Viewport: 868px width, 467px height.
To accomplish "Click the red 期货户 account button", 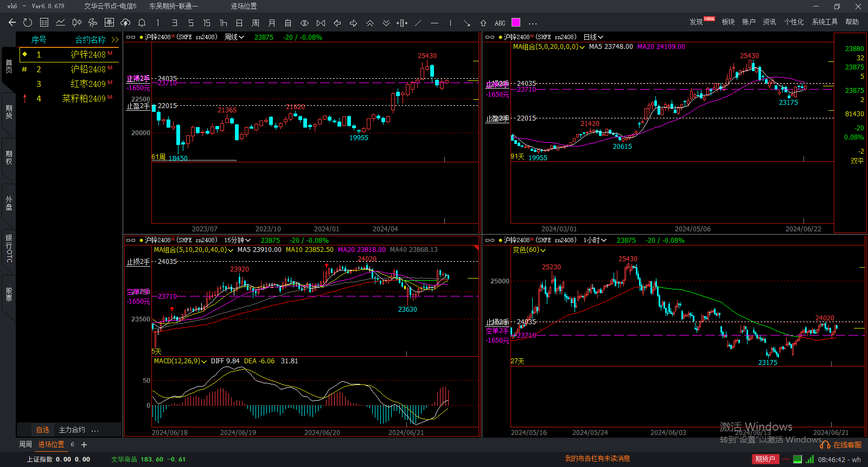I will pyautogui.click(x=765, y=459).
